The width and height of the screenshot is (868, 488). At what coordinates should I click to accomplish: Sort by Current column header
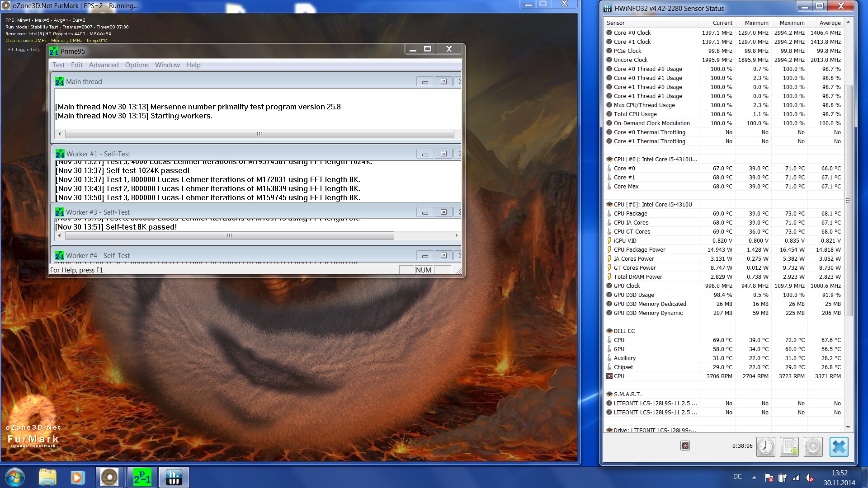coord(717,23)
